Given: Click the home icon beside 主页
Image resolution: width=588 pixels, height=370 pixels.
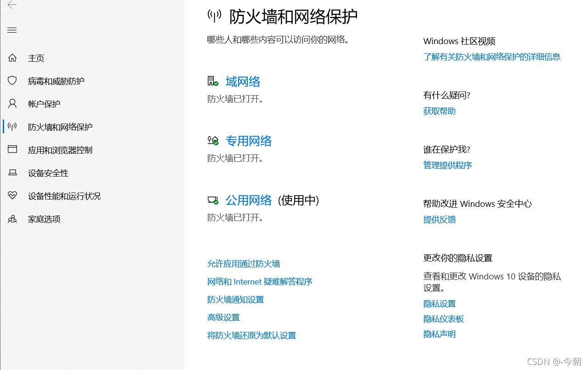Looking at the screenshot, I should tap(12, 58).
